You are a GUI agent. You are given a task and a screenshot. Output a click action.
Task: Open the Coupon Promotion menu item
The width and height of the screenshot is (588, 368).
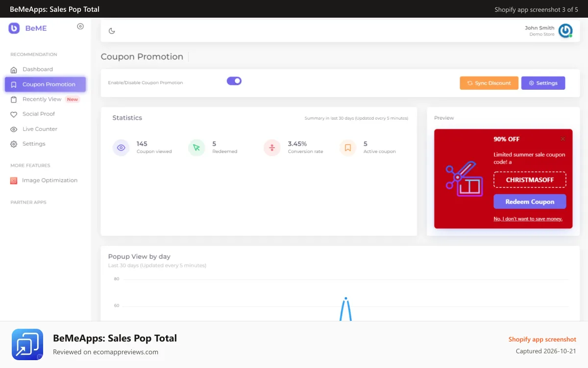pos(45,84)
